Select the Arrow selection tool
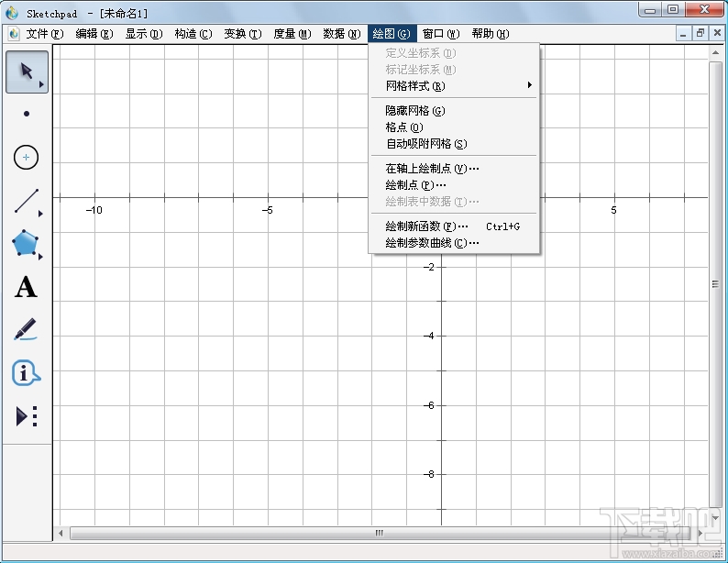The image size is (728, 563). [x=27, y=72]
